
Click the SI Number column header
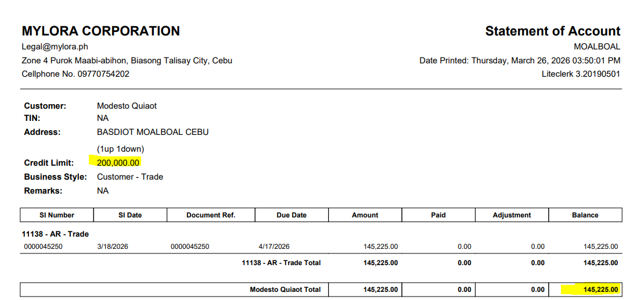(x=57, y=215)
